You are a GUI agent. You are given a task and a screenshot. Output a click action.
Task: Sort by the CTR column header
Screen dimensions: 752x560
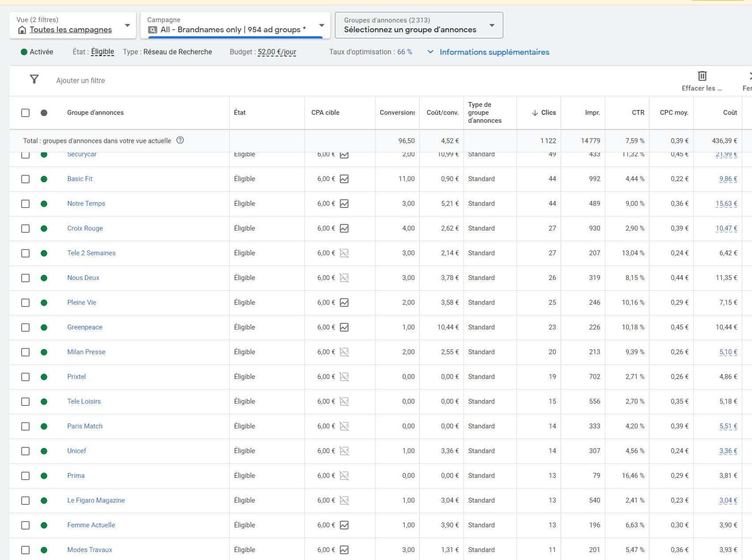pyautogui.click(x=638, y=113)
